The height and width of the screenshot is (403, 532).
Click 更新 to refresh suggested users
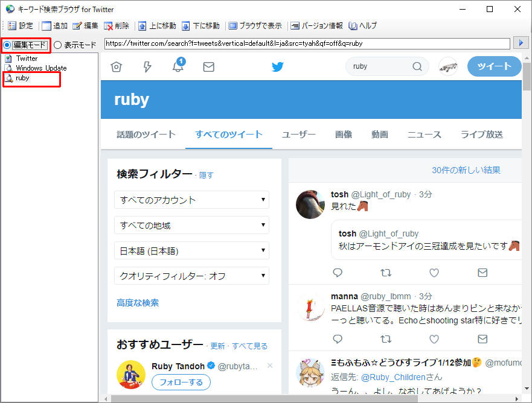point(217,346)
